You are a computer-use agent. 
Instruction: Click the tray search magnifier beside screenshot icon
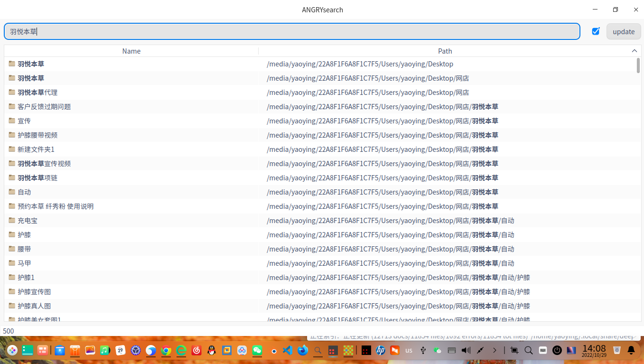coord(528,350)
